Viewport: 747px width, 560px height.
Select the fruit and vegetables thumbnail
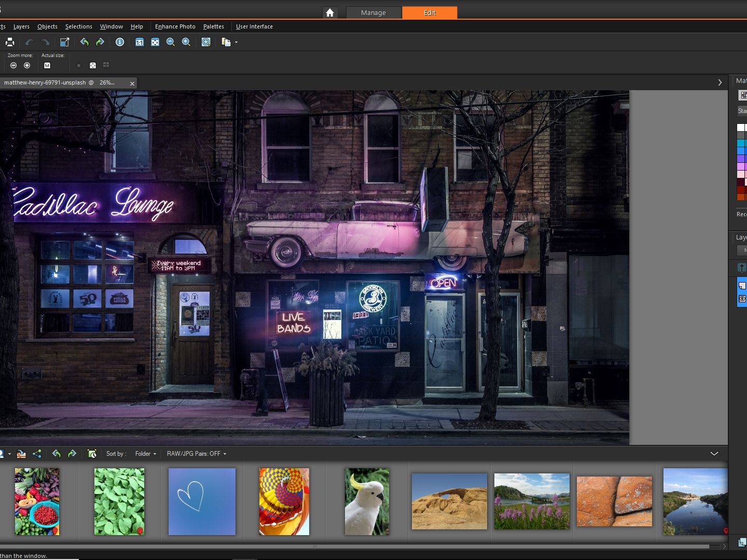[x=37, y=501]
